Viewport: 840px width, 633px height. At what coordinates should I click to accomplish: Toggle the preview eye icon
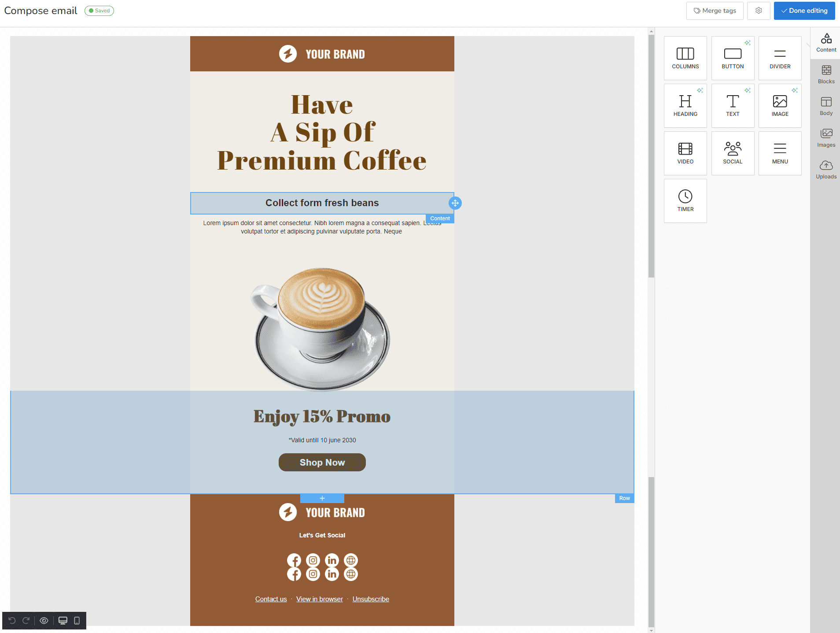point(44,621)
